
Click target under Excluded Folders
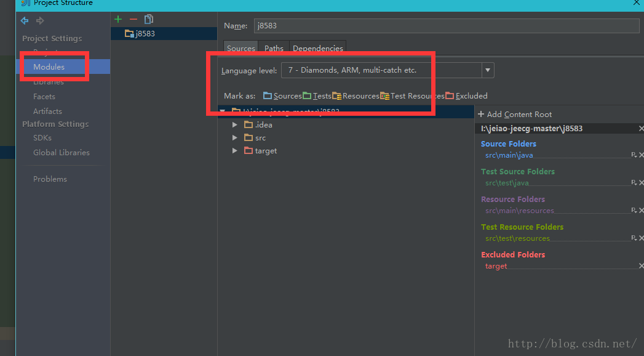[x=496, y=266]
